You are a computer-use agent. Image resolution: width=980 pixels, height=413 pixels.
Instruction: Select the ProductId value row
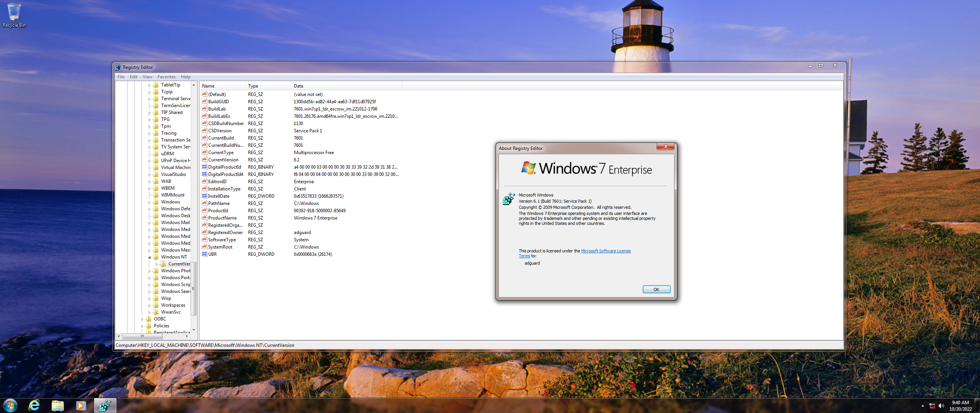301,211
